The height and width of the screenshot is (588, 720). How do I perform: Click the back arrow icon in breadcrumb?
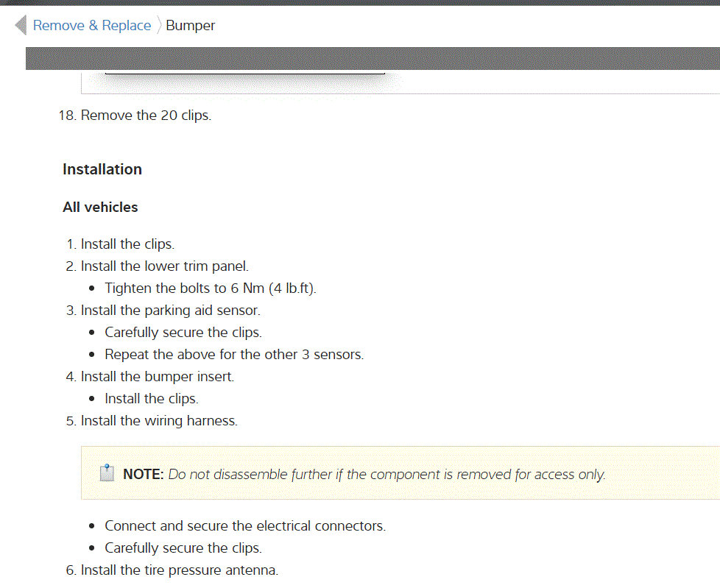pos(20,26)
